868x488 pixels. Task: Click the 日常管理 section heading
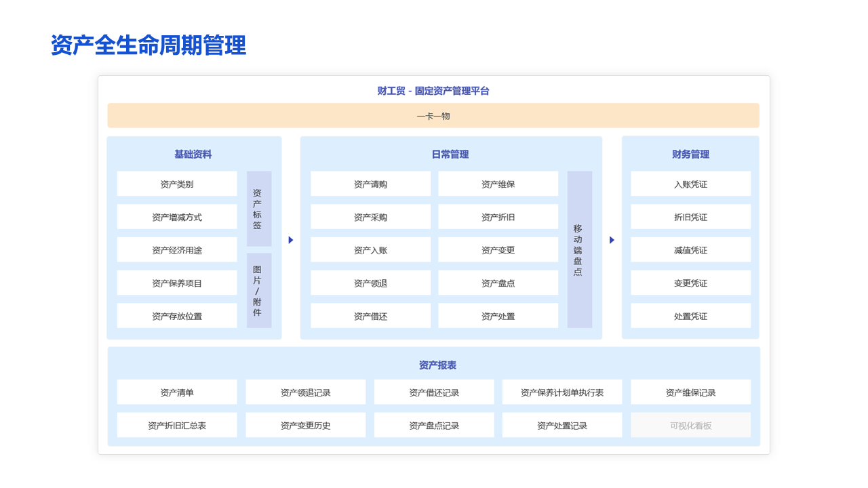coord(450,155)
